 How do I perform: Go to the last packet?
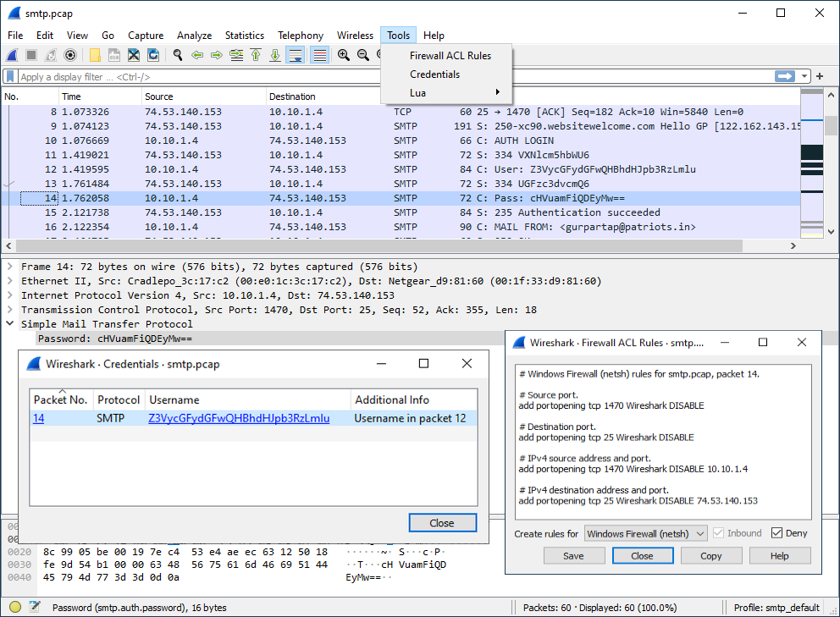click(x=275, y=55)
